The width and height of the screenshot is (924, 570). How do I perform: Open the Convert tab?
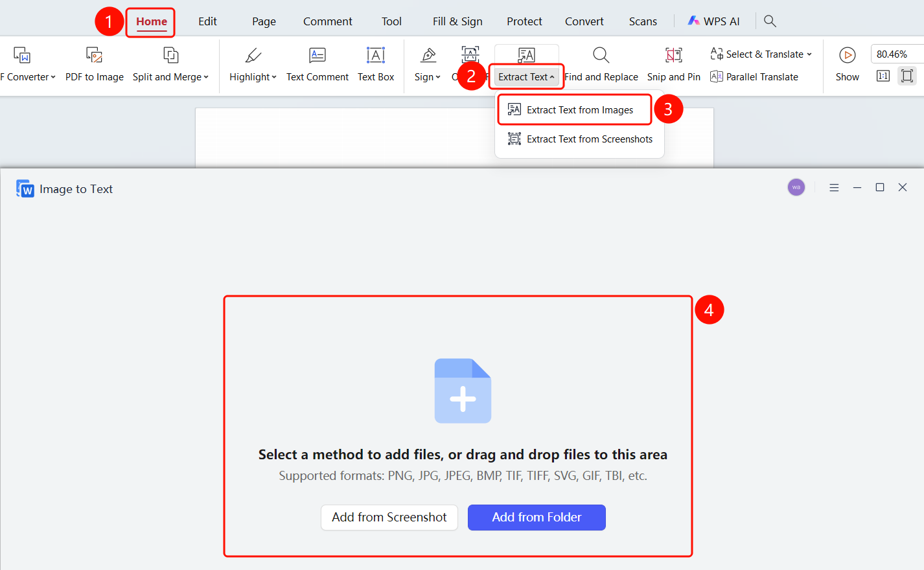click(584, 21)
